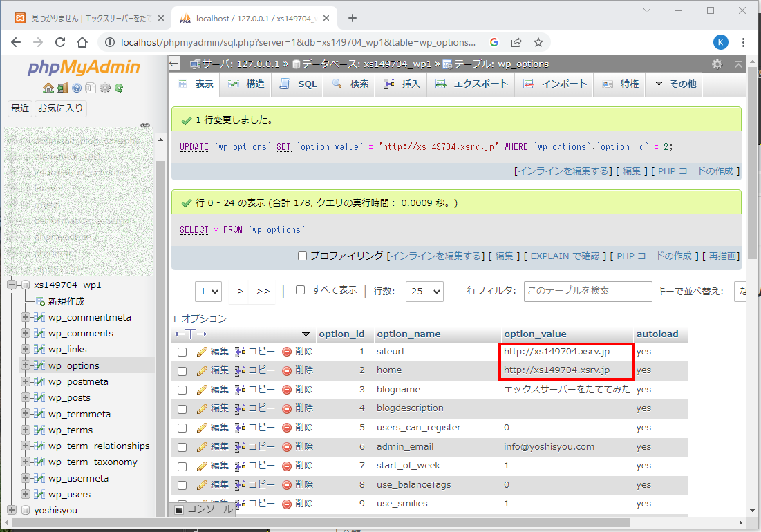Screen dimensions: 761x532
Task: Click pencil edit icon for siteurl row
Action: [203, 352]
